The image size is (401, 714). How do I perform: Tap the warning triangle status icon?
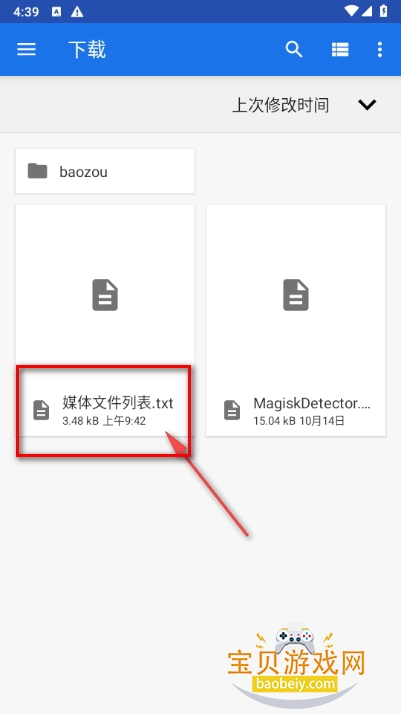tap(77, 12)
